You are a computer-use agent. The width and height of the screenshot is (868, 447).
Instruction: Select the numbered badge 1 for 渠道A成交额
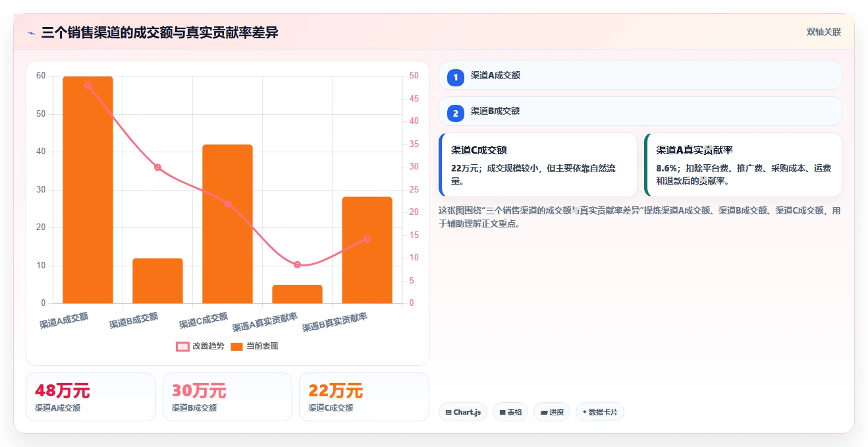point(455,77)
